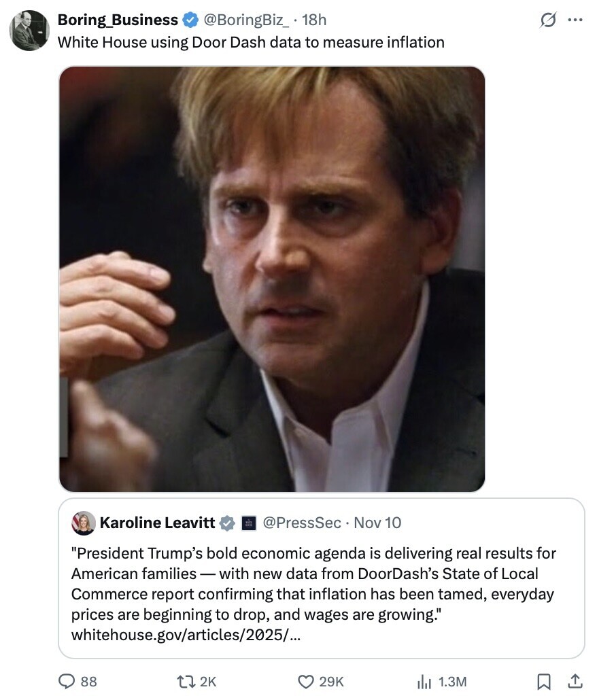Viewport: 597px width, 700px height.
Task: Share the post using the share icon
Action: (x=575, y=681)
